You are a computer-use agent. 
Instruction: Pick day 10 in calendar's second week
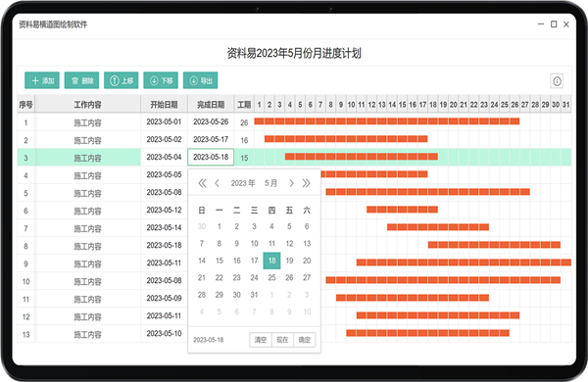[x=254, y=244]
